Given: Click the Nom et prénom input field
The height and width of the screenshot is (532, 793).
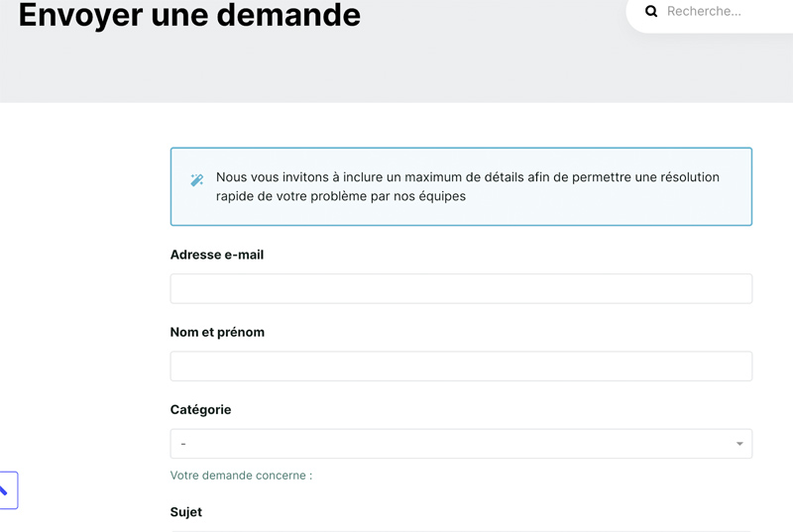Looking at the screenshot, I should click(x=461, y=367).
